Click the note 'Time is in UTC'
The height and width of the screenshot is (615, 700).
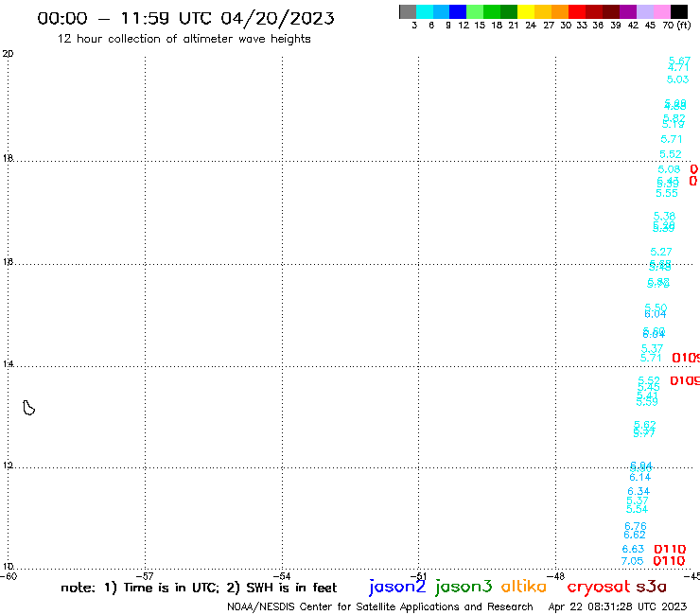pos(171,588)
